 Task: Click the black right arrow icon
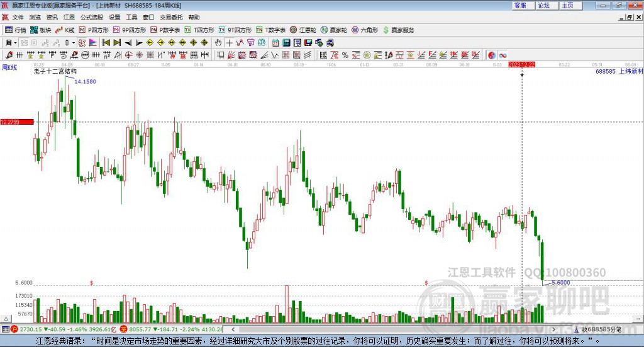[139, 43]
